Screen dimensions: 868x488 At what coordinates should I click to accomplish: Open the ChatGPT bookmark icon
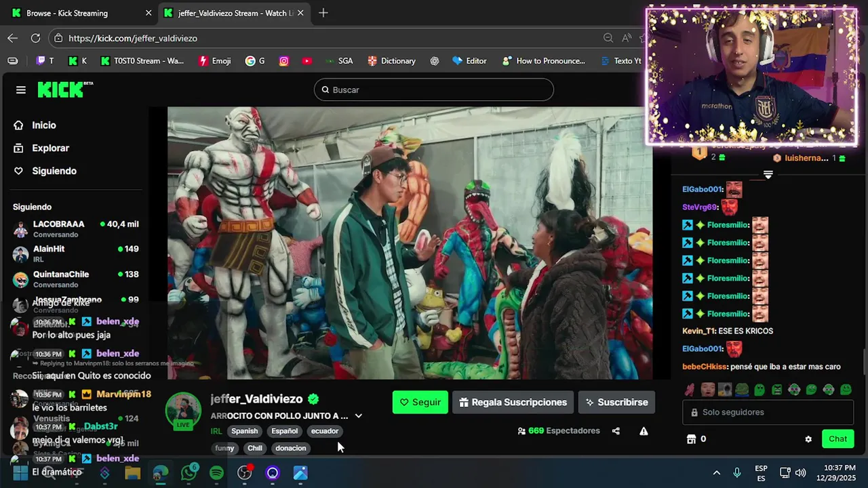pos(435,61)
